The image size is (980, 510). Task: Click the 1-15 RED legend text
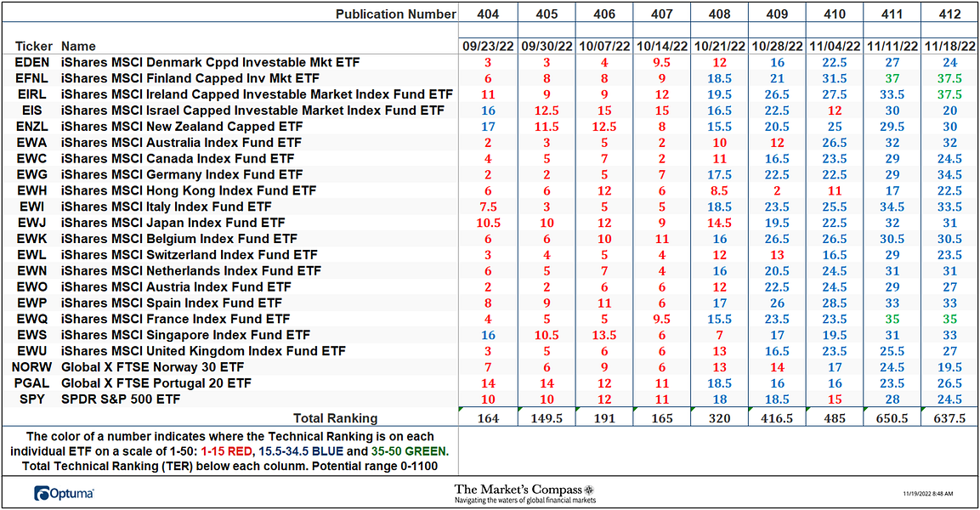(x=227, y=451)
